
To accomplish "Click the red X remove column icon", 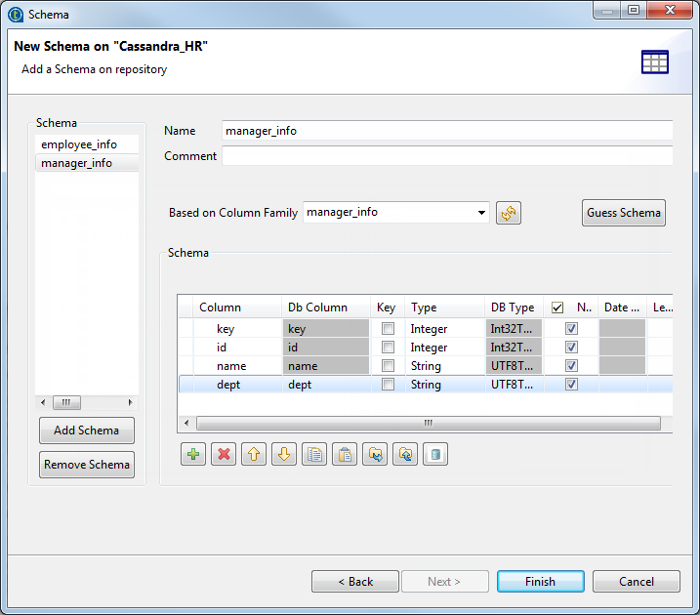I will 224,454.
